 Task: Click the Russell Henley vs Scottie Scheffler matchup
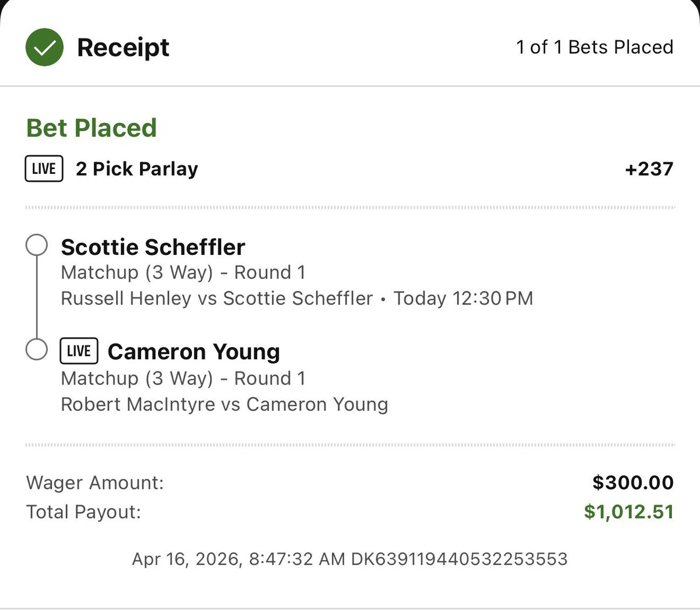coord(216,299)
